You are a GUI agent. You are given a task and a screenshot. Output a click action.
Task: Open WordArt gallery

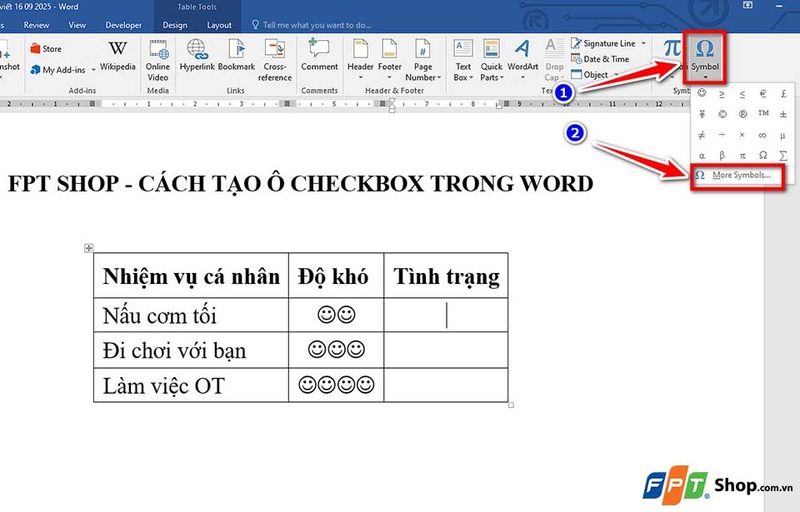point(522,59)
